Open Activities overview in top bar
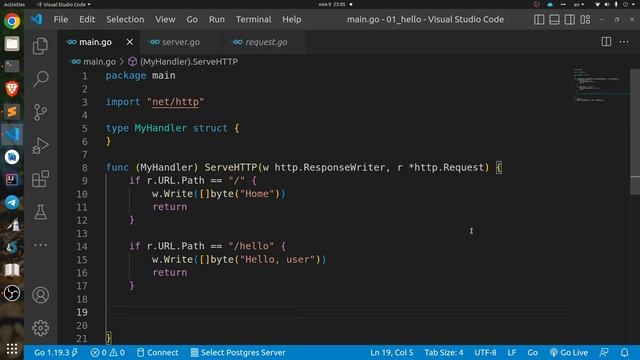This screenshot has height=360, width=640. click(x=14, y=4)
